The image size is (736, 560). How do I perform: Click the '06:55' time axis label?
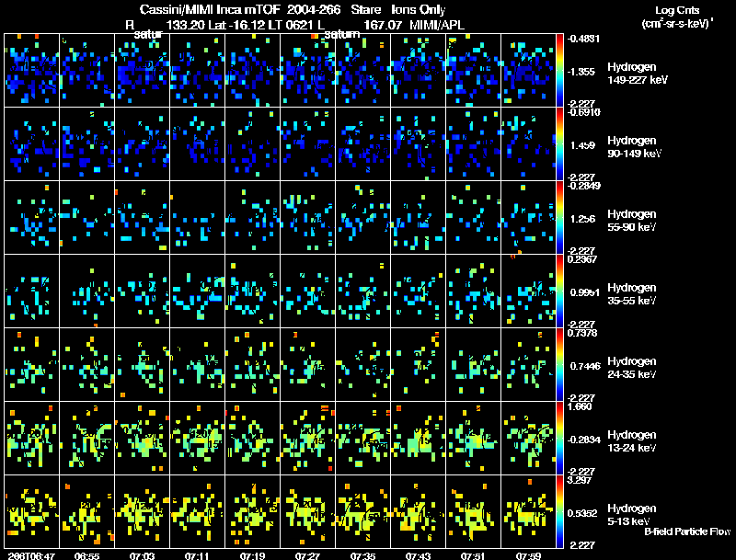coord(86,555)
